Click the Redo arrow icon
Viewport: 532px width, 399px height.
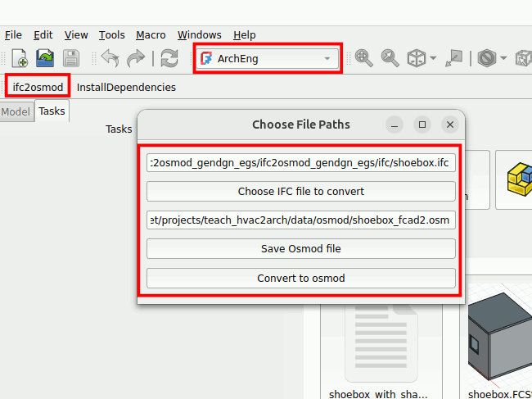136,59
